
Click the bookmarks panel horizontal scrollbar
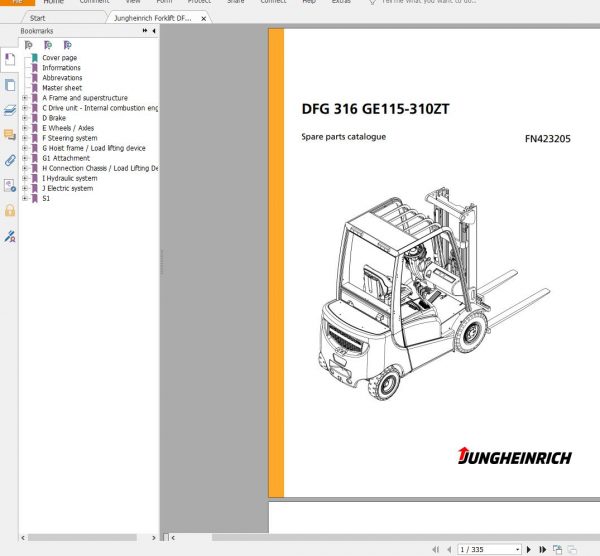click(88, 537)
